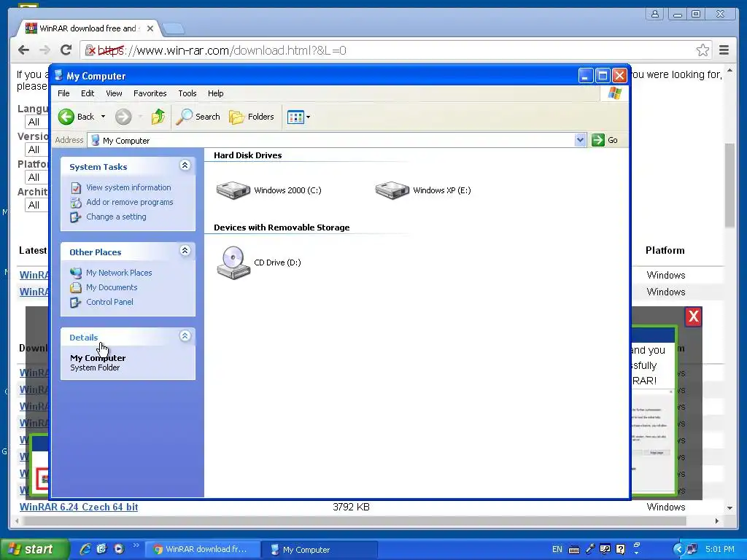The image size is (747, 560).
Task: Open the File menu
Action: click(x=63, y=93)
